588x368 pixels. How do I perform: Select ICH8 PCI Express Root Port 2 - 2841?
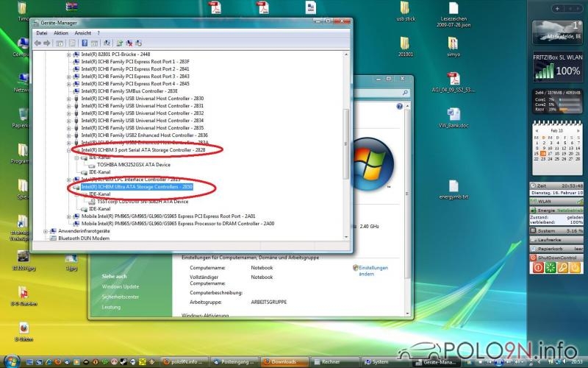pyautogui.click(x=135, y=69)
